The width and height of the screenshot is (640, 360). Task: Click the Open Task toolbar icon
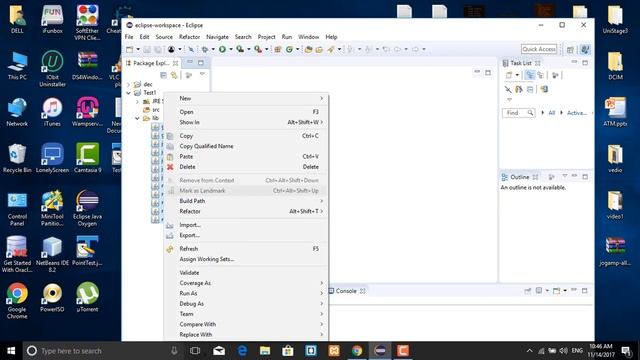click(x=319, y=49)
